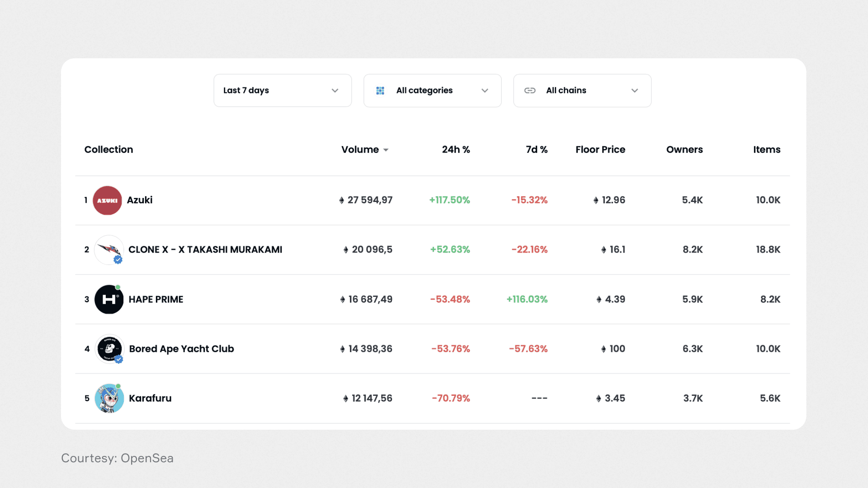Click the -57.63% 7d value
This screenshot has width=868, height=488.
pos(528,349)
